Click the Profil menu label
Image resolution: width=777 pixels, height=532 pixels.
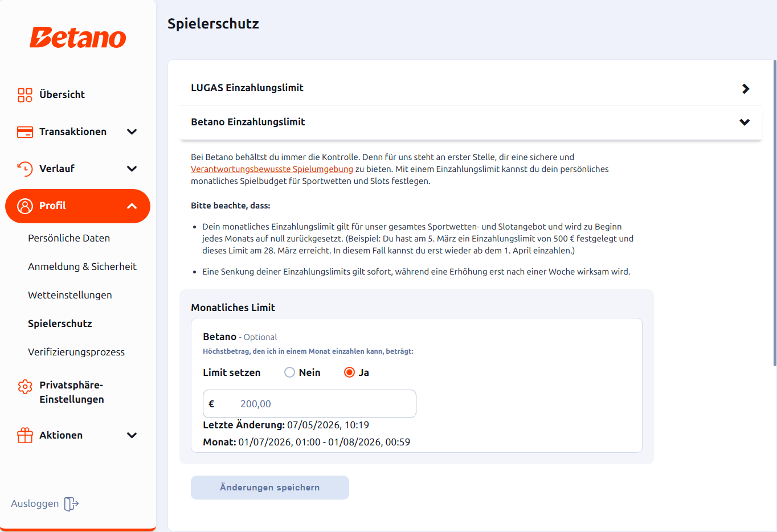coord(52,206)
